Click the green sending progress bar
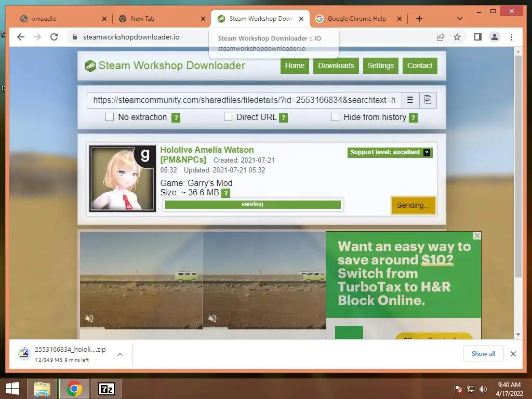 pyautogui.click(x=253, y=205)
